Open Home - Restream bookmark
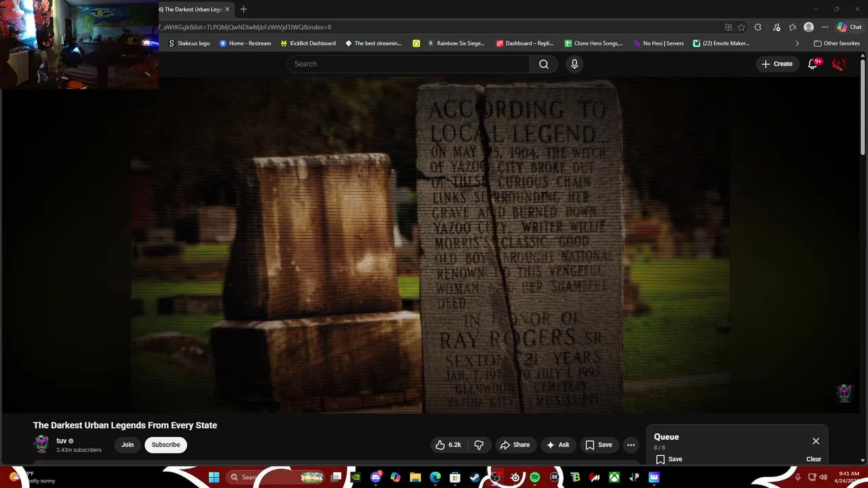 [x=245, y=43]
